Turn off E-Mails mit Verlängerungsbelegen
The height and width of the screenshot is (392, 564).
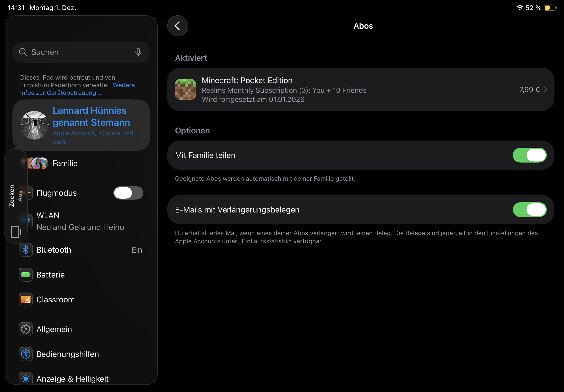pos(530,210)
